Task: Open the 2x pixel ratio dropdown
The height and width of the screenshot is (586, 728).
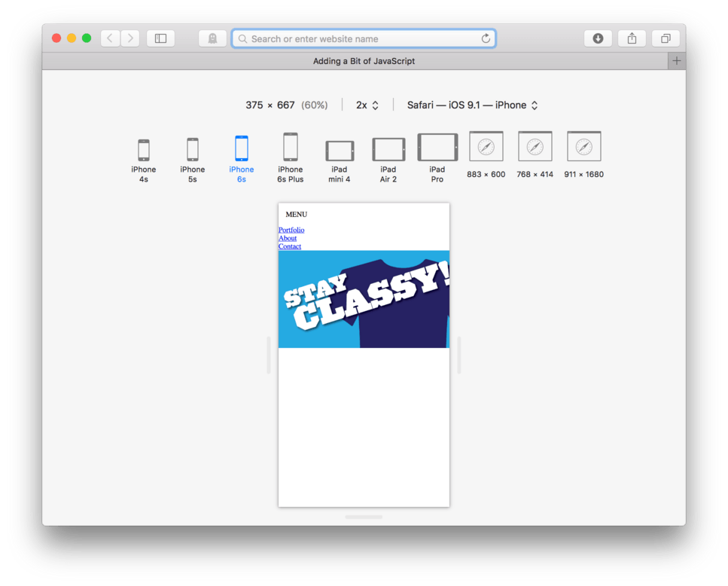Action: pos(367,105)
